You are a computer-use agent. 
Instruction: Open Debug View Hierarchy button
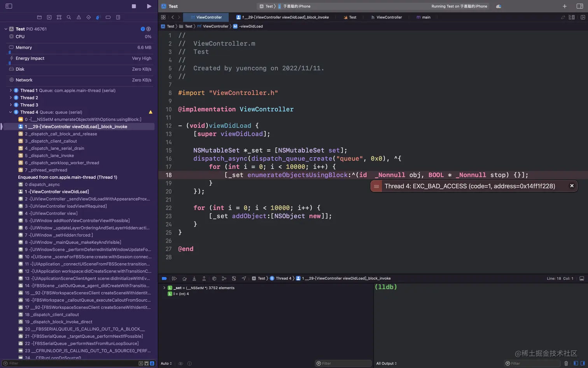(x=214, y=278)
